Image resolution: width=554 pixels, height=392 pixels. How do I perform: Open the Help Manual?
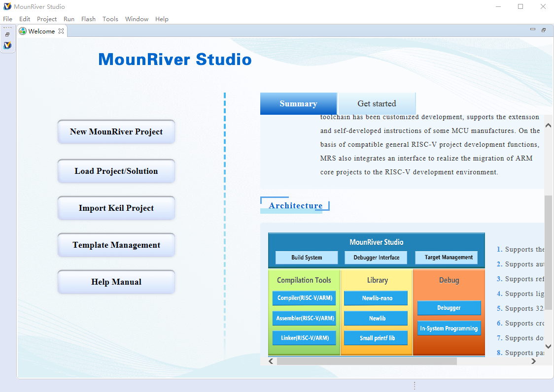(116, 282)
